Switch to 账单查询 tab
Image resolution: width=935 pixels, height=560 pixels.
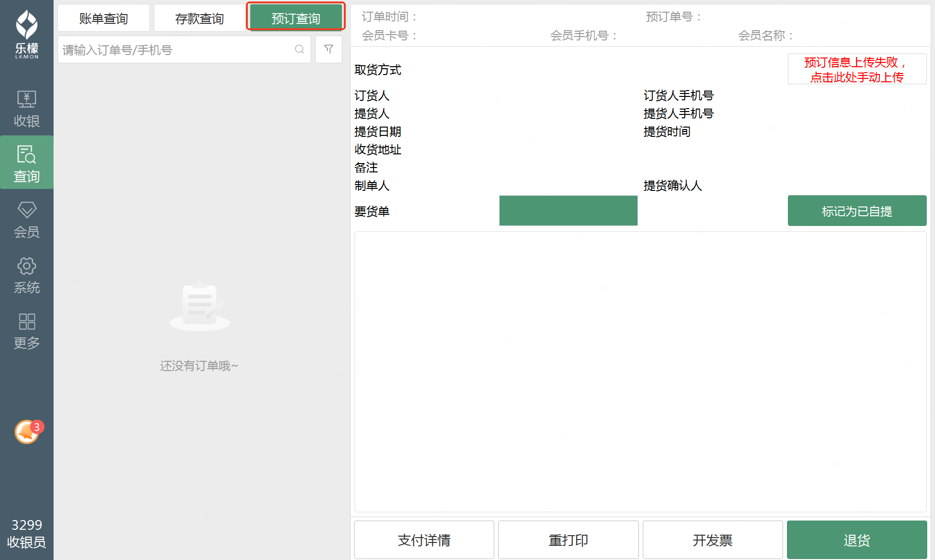pyautogui.click(x=104, y=19)
